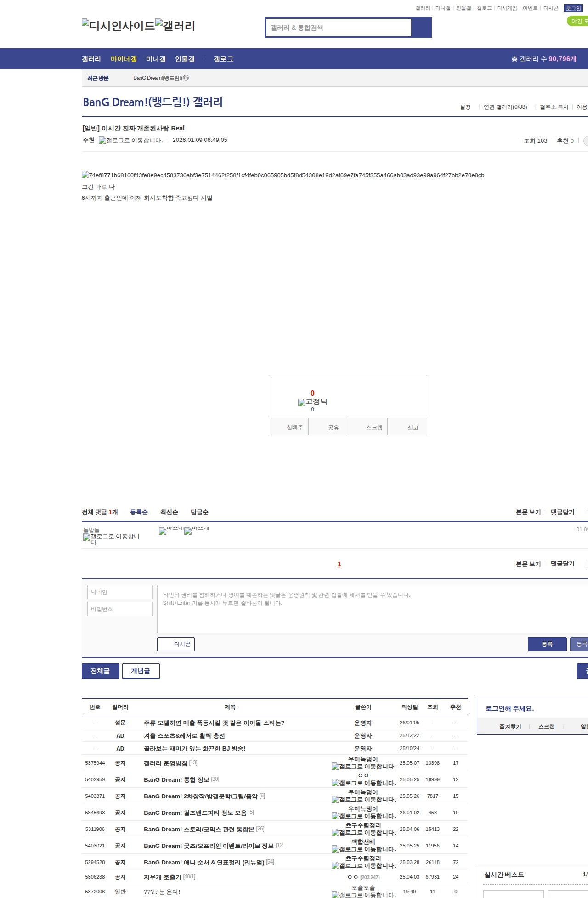Click the 실베추 button

tap(289, 427)
